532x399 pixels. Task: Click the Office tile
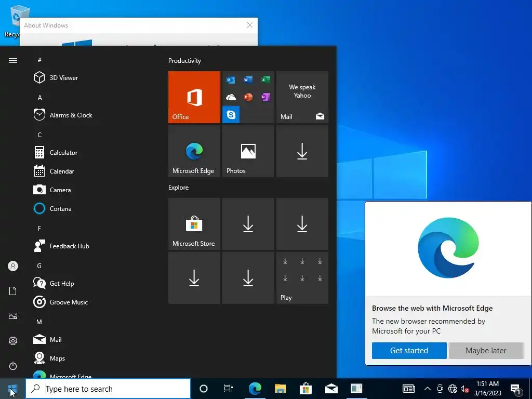tap(194, 97)
